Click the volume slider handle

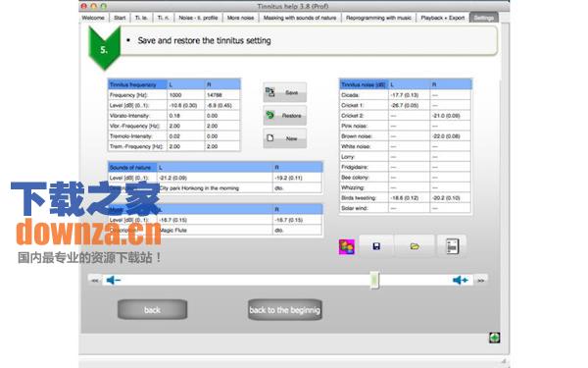coord(374,280)
